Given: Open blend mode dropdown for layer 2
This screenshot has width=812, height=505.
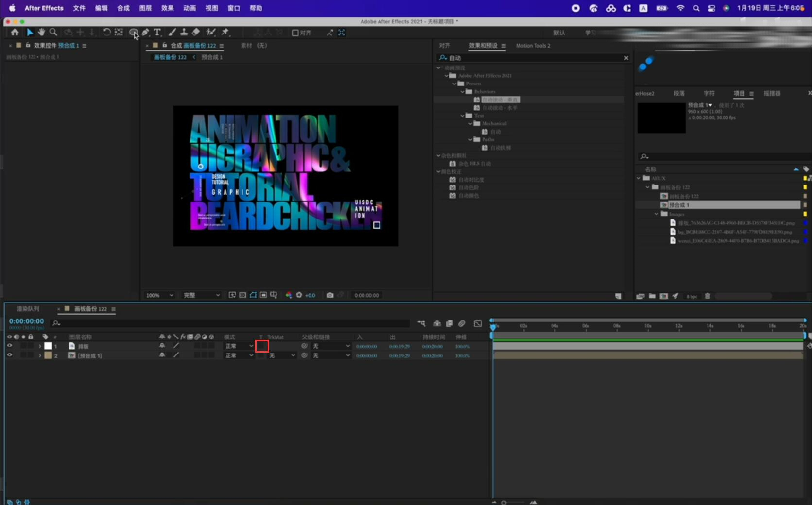Looking at the screenshot, I should 239,355.
